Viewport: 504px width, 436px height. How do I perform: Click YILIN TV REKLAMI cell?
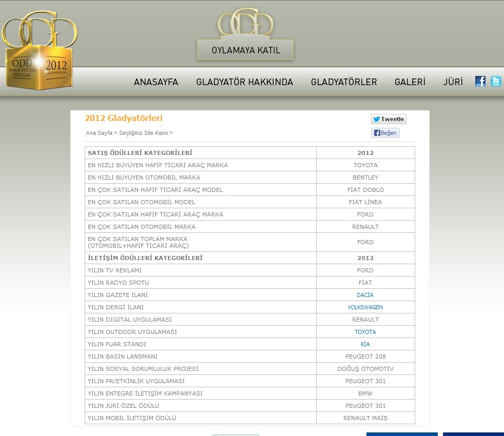201,270
